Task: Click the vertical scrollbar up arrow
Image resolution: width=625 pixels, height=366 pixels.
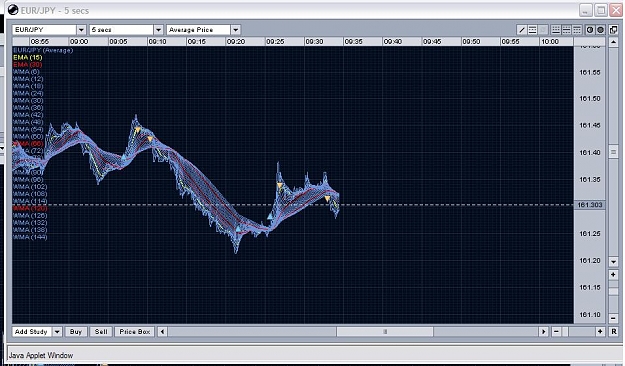Action: click(x=613, y=42)
